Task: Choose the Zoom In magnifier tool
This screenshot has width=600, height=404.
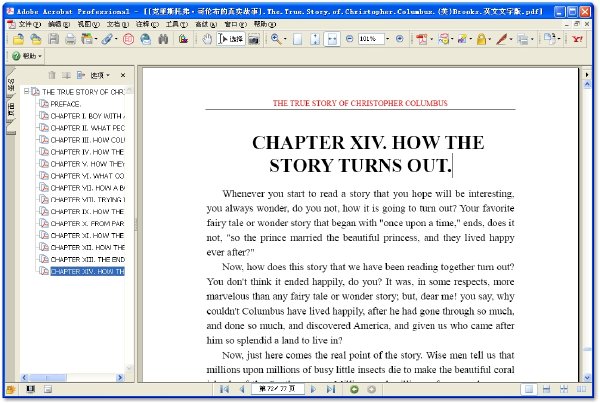Action: [276, 39]
